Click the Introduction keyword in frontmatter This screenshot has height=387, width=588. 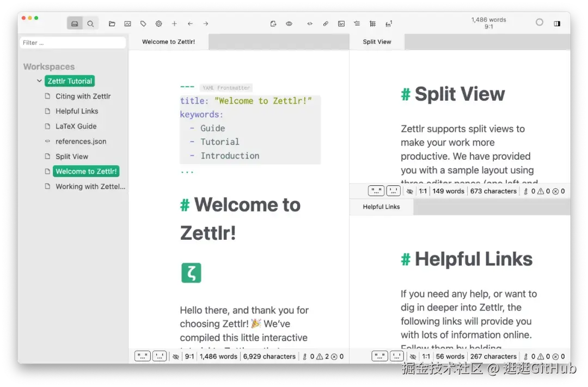tap(230, 156)
